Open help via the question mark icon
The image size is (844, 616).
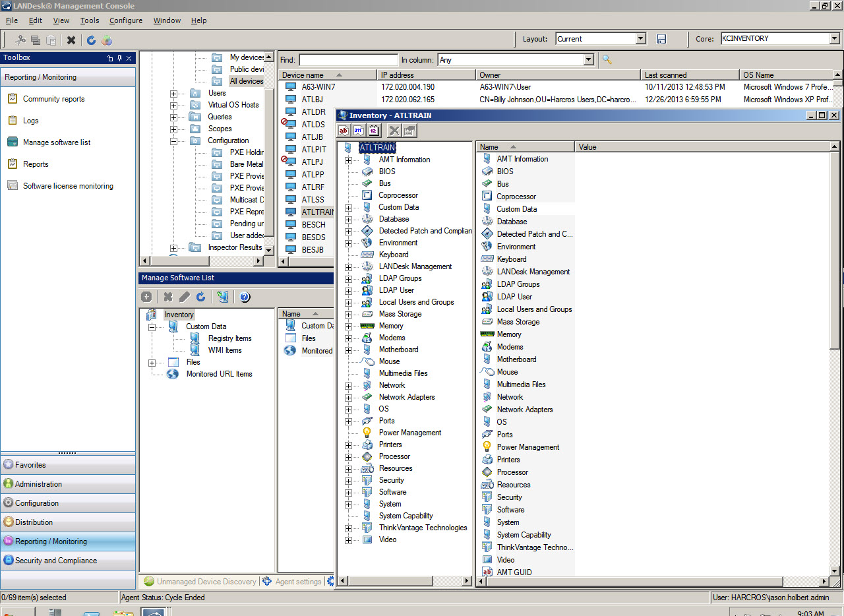[x=244, y=297]
